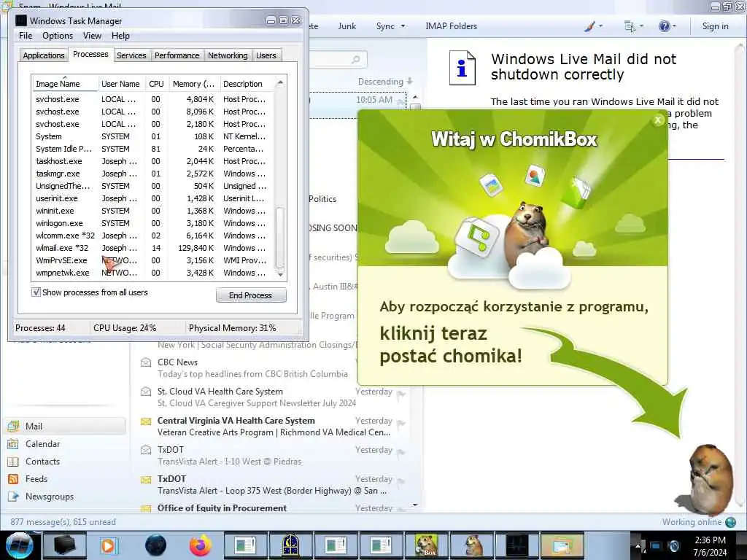Switch to the Users tab
This screenshot has width=747, height=560.
(x=266, y=55)
